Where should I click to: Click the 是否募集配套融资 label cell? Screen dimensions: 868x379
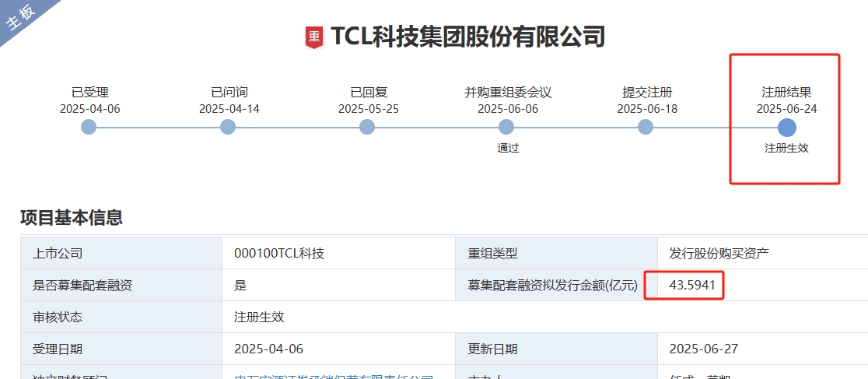121,286
